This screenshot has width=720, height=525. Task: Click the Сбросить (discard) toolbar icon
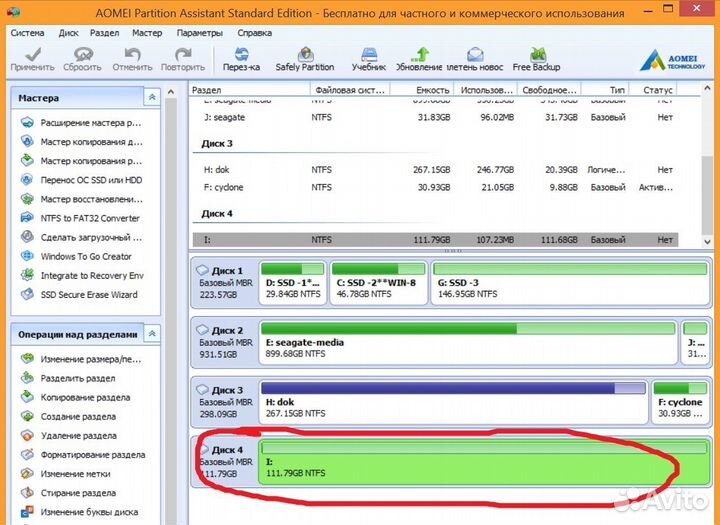coord(82,54)
